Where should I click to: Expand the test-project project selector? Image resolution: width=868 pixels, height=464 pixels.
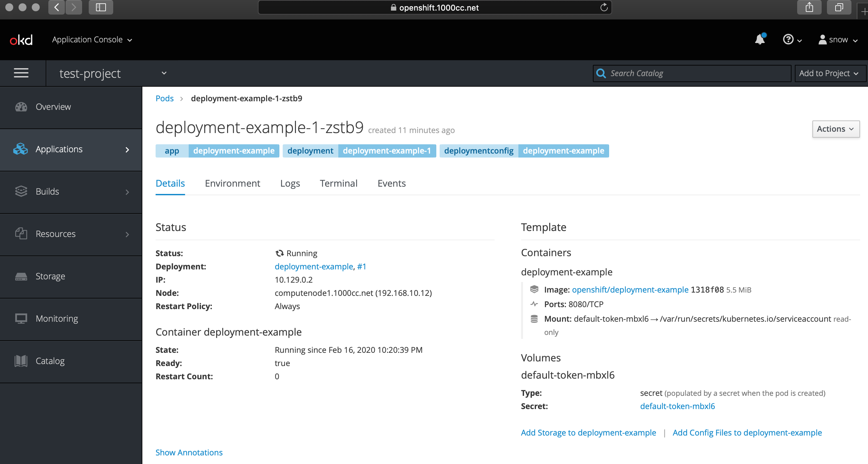point(113,73)
